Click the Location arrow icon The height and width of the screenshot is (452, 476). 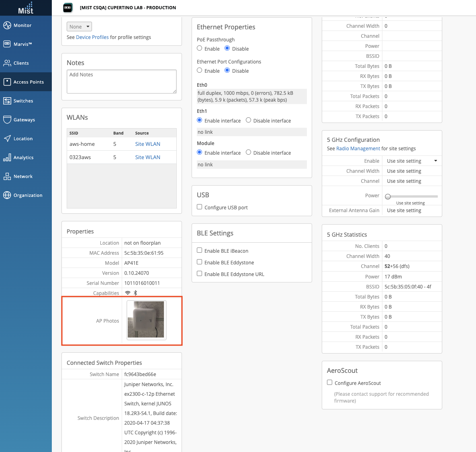7,139
